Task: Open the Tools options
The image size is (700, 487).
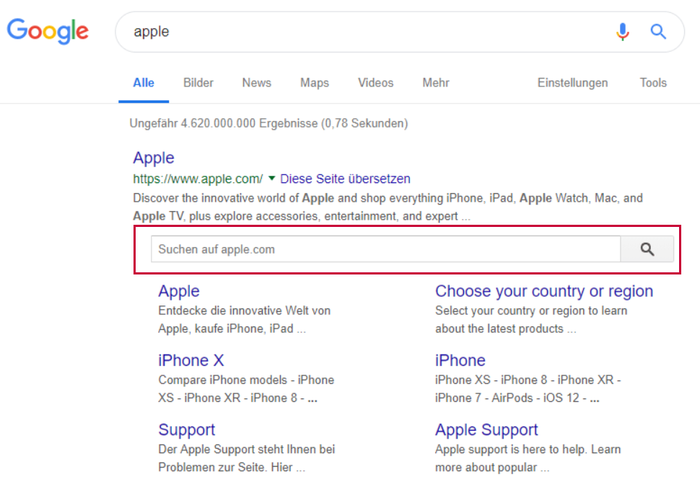Action: pyautogui.click(x=653, y=83)
